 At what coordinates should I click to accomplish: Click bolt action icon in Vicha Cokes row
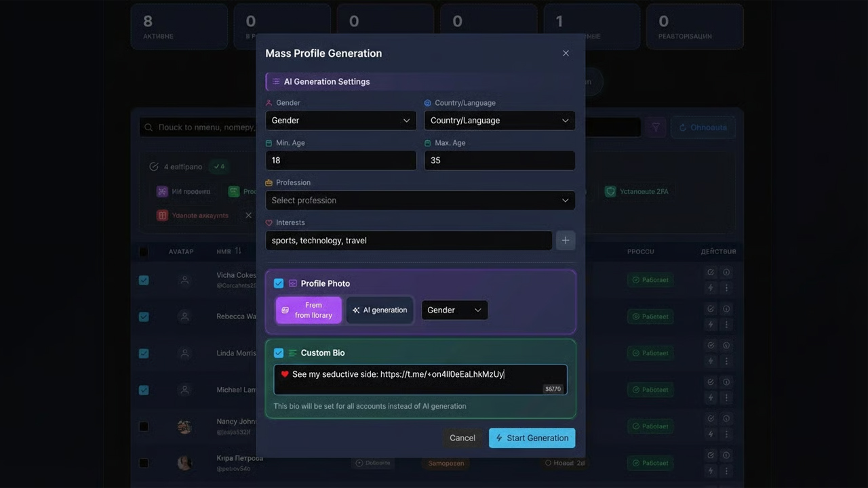[x=711, y=288]
